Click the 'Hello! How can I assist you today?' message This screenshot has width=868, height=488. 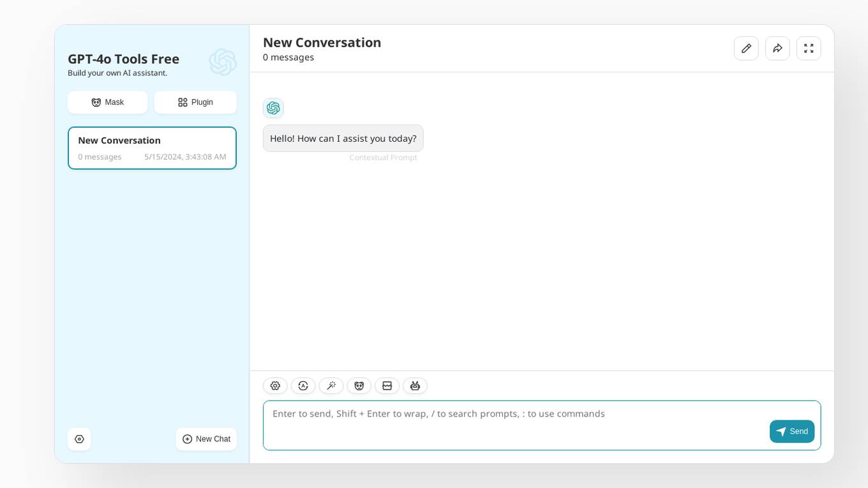[343, 139]
